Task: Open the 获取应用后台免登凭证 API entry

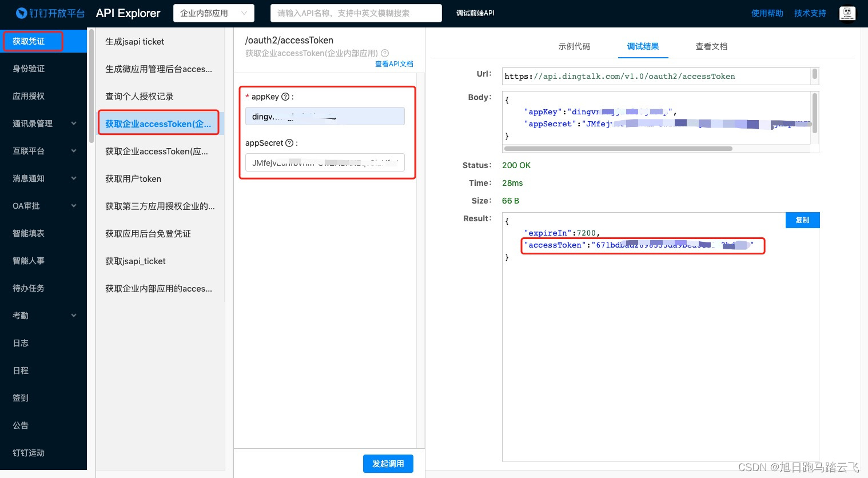Action: [160, 234]
